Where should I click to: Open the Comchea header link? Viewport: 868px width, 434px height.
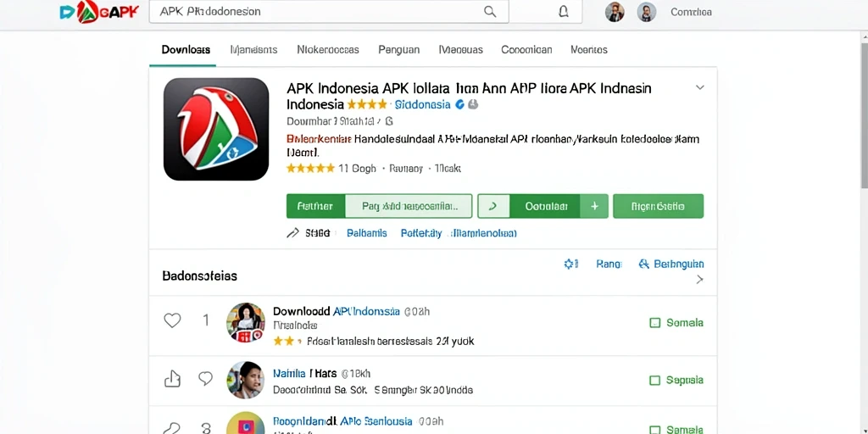691,12
